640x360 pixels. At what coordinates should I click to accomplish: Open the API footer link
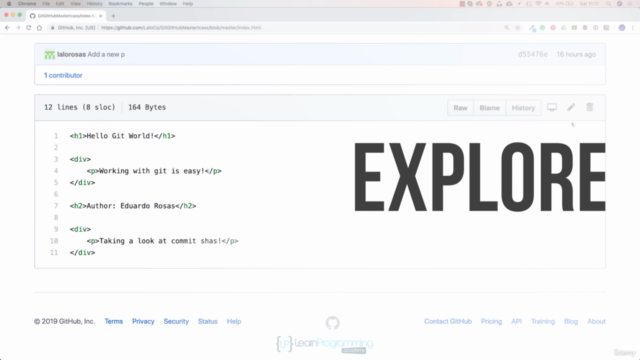[x=516, y=321]
